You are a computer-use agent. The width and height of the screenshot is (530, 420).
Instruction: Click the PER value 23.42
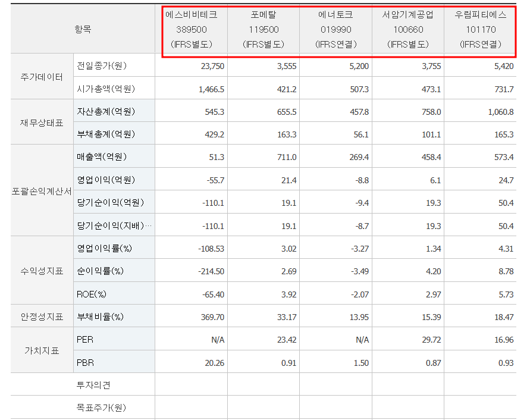pos(287,340)
